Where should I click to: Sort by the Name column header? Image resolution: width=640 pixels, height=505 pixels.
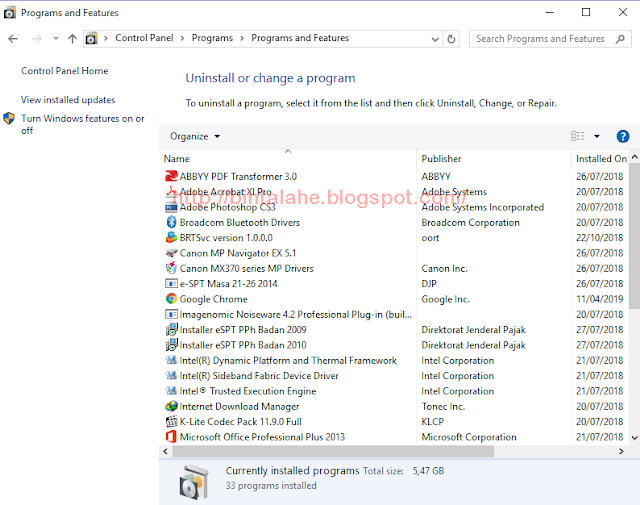[x=288, y=158]
